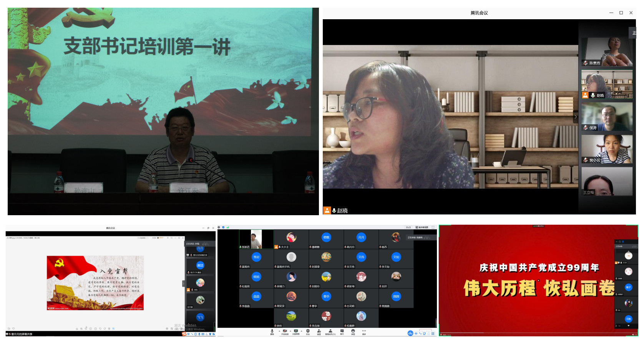
Task: Expand video options arrow beside camera
Action: tap(290, 331)
